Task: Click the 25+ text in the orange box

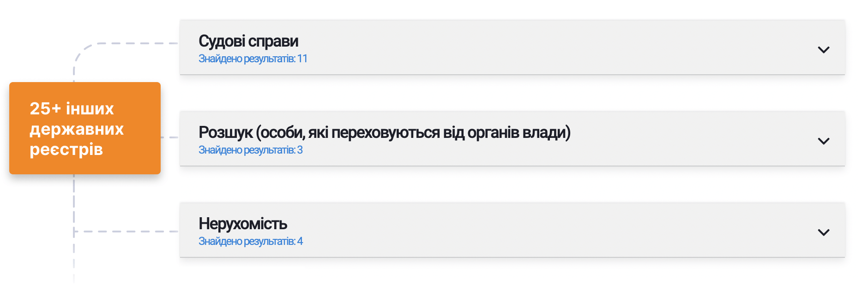Action: click(x=45, y=108)
